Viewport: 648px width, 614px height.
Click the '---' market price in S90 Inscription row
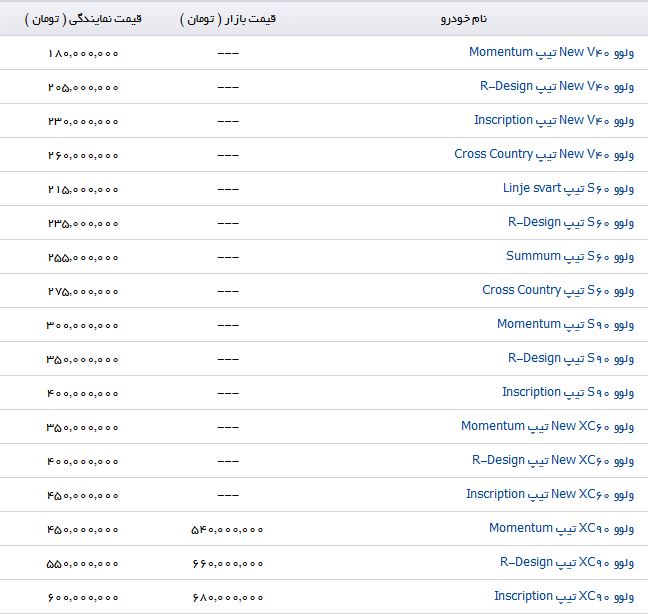pos(228,394)
